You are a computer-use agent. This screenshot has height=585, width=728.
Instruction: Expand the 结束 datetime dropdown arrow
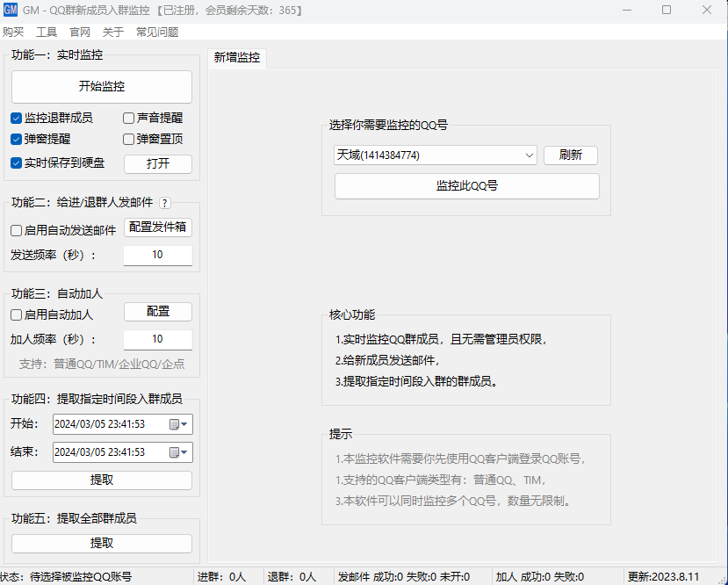tap(185, 452)
